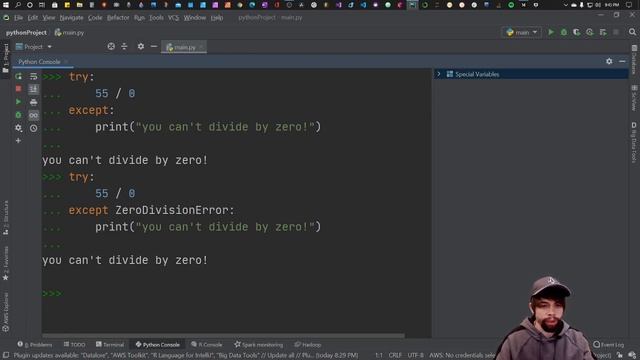This screenshot has height=360, width=640.
Task: Open Spark monitoring tool window
Action: (x=258, y=344)
